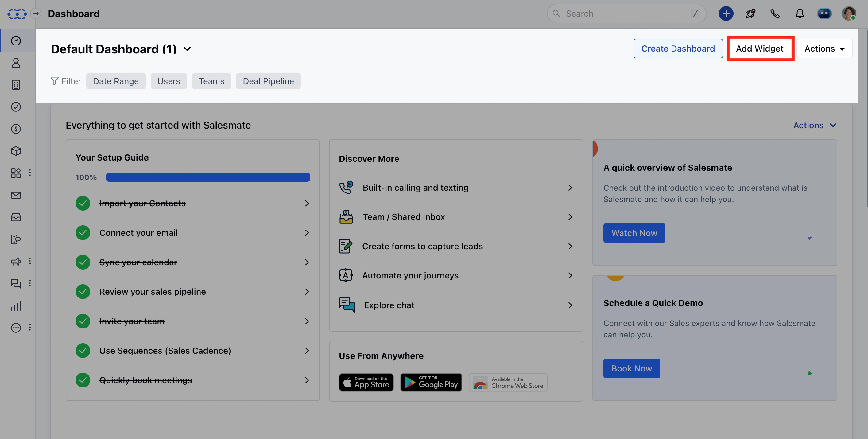
Task: Select the Deal Pipeline filter
Action: (268, 81)
